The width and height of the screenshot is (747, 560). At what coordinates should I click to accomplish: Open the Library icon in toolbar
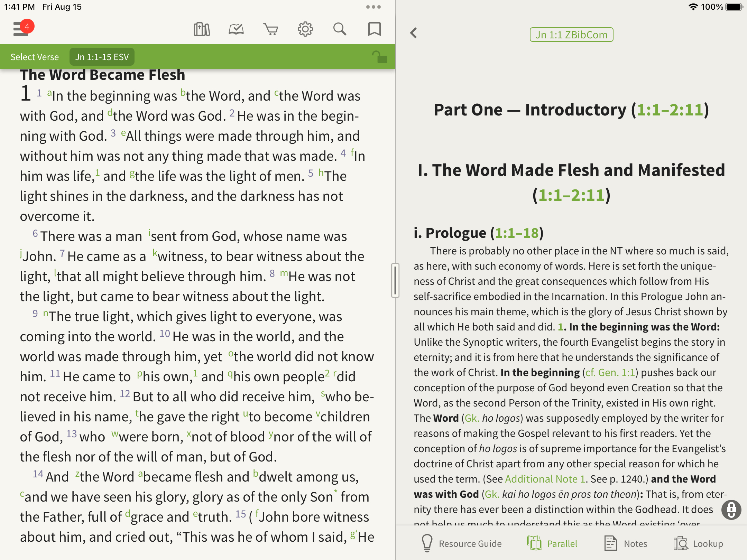202,29
